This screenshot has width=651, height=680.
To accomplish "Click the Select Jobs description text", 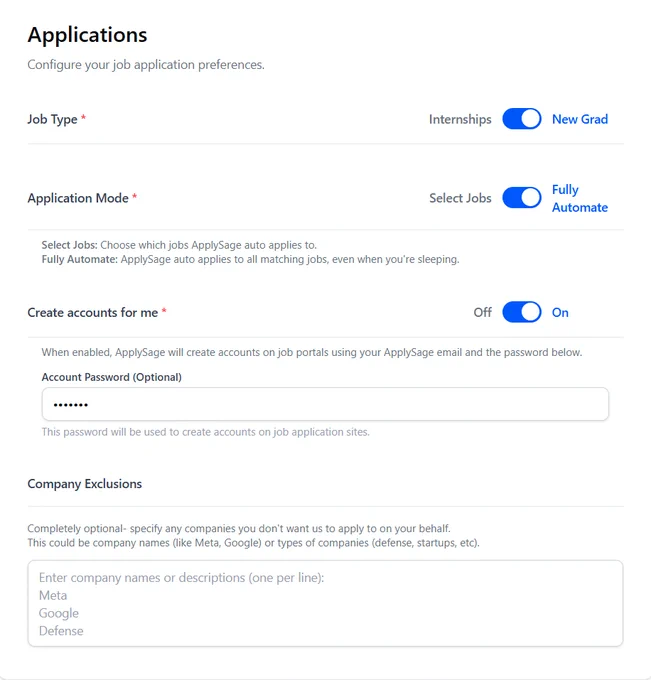I will (179, 245).
